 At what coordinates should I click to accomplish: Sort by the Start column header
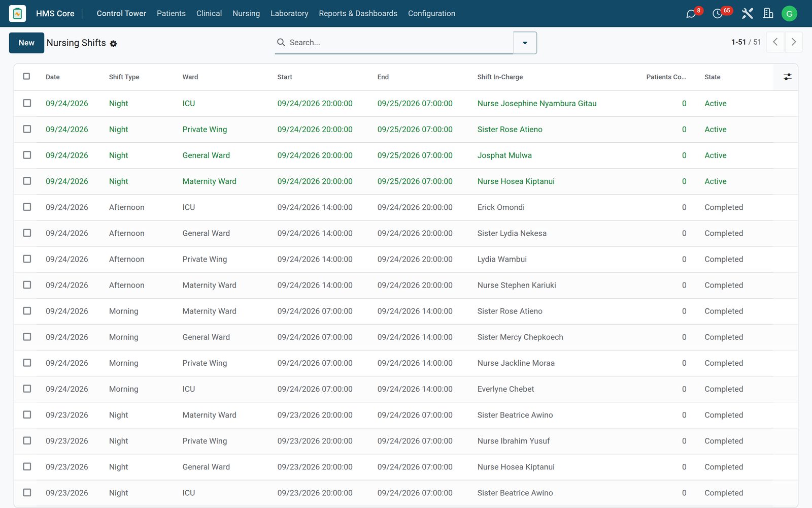point(285,77)
